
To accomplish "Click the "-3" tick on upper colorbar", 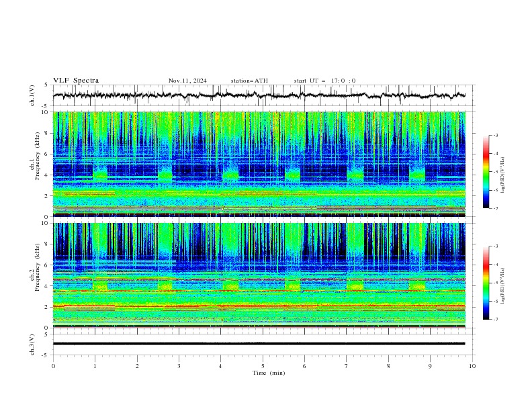I will pos(495,135).
